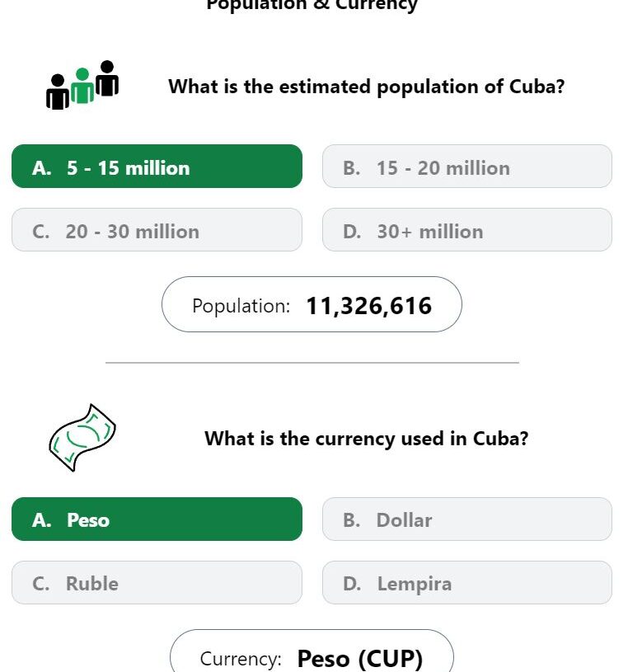Click the Population 11,326,616 result pill

click(x=312, y=304)
